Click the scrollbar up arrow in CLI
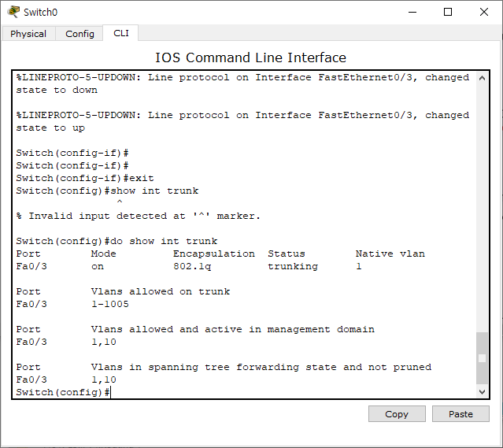This screenshot has width=503, height=448. 482,78
